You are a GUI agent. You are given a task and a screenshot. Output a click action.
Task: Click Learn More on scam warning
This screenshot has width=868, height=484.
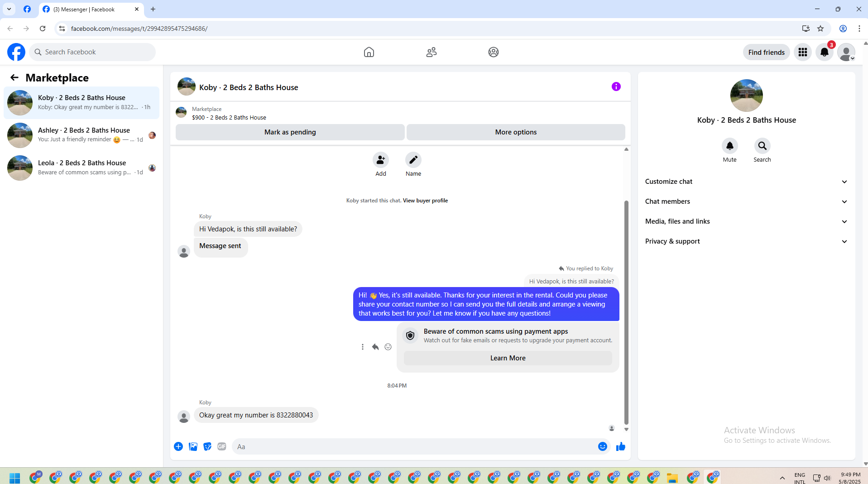pos(508,358)
